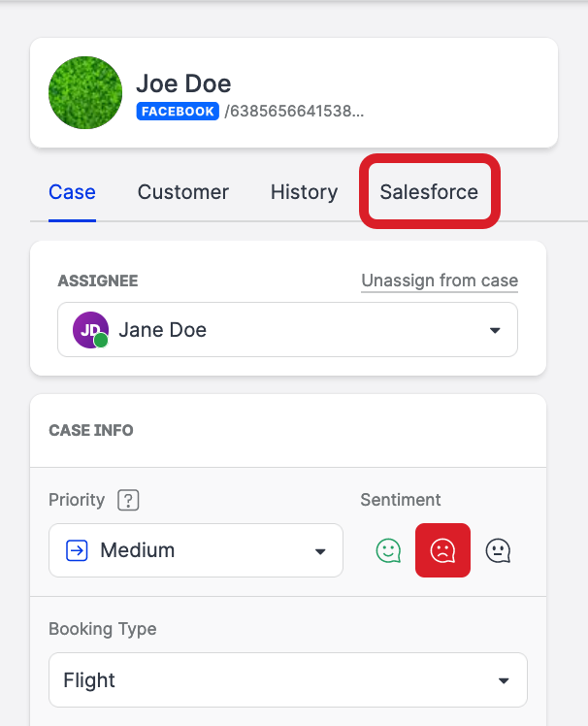588x726 pixels.
Task: Click the caret arrow in Assignee field
Action: coord(495,330)
